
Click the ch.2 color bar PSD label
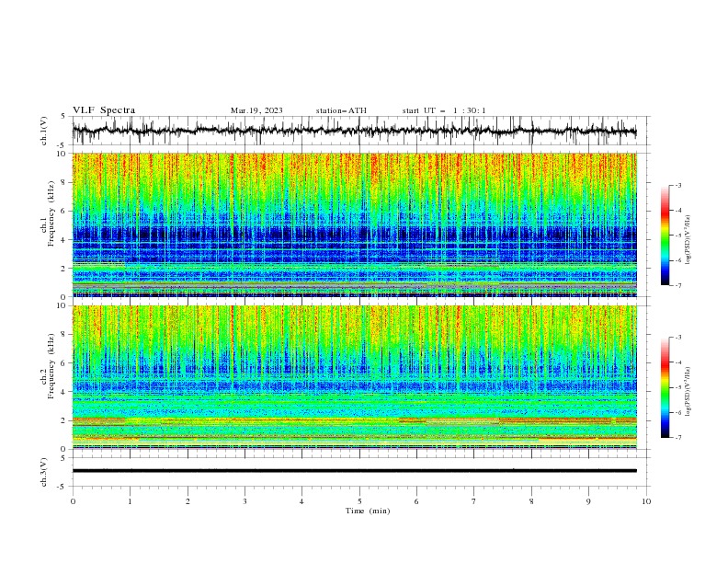(x=688, y=391)
